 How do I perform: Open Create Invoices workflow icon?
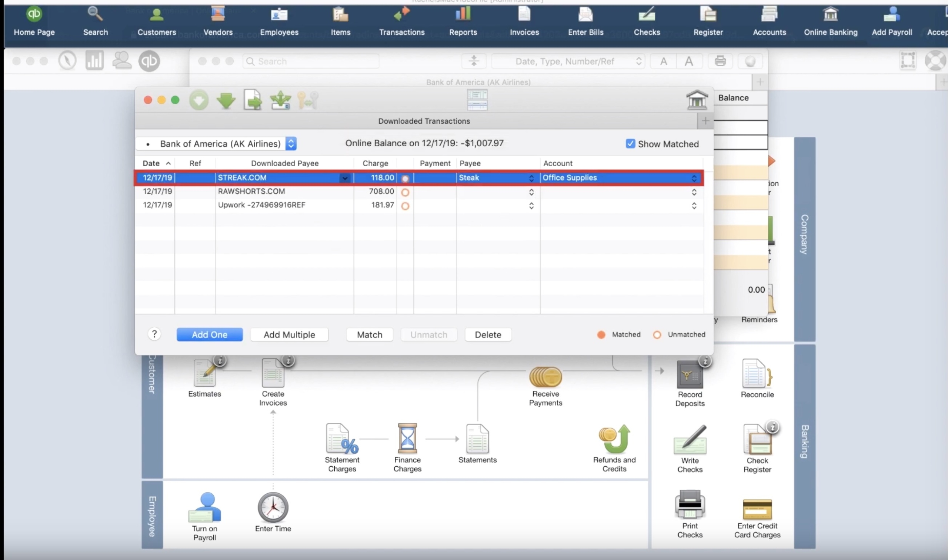(273, 382)
